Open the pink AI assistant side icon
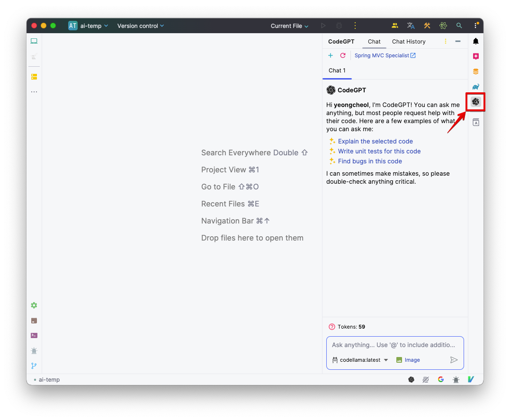This screenshot has height=420, width=510. point(475,56)
